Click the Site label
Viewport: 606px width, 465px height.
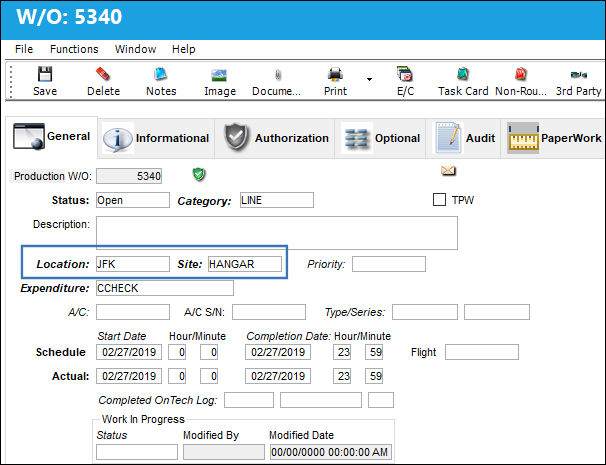pos(190,264)
